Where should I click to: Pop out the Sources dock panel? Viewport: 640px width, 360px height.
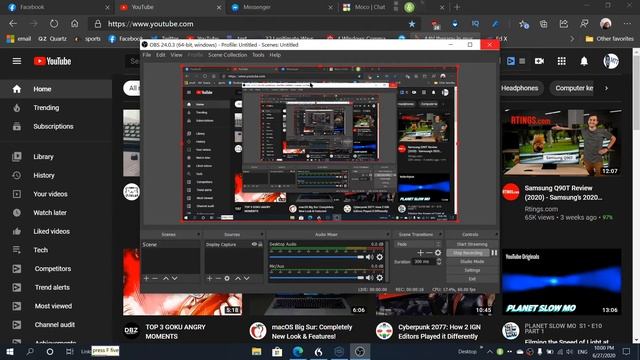(x=262, y=235)
